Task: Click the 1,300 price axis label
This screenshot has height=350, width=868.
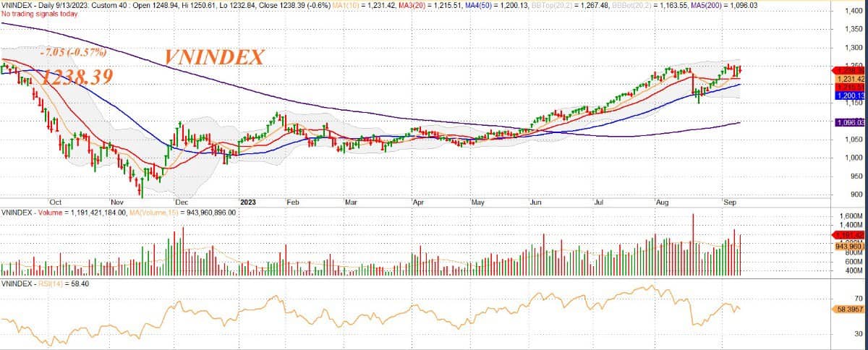Action: click(853, 48)
